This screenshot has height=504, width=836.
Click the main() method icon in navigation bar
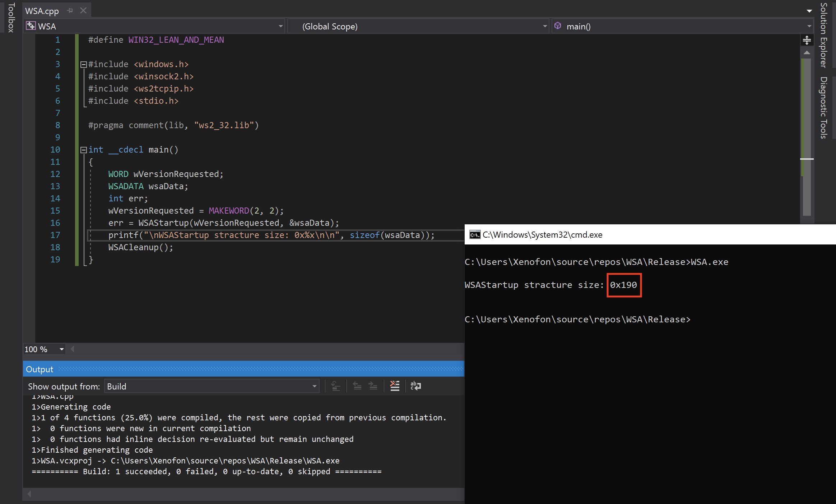(x=558, y=25)
